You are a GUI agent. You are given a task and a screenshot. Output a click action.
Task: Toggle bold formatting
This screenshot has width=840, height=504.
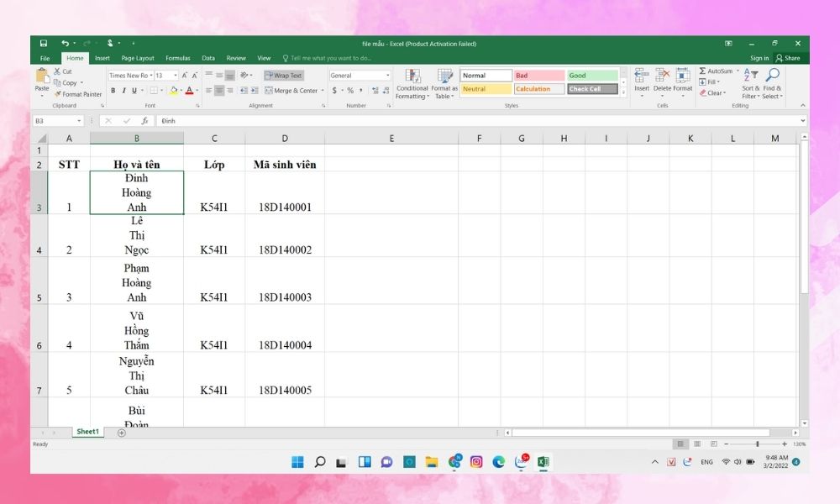113,91
